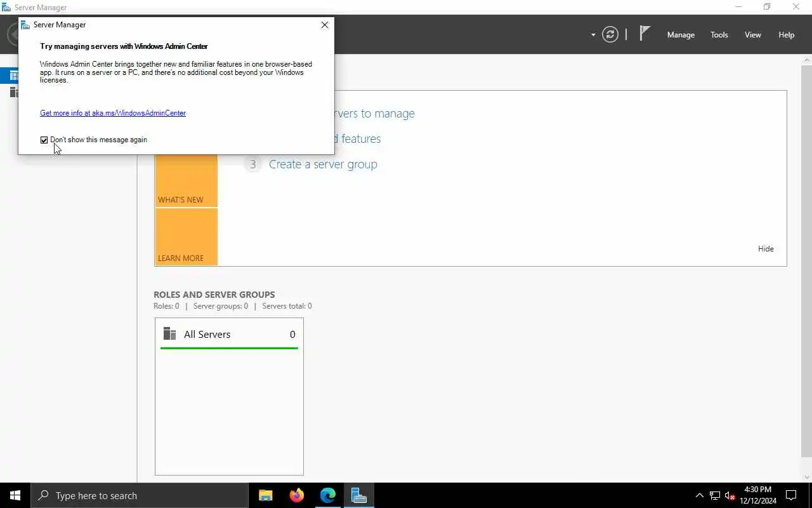Click the "Roles: 0" text
The height and width of the screenshot is (508, 812).
coord(166,306)
